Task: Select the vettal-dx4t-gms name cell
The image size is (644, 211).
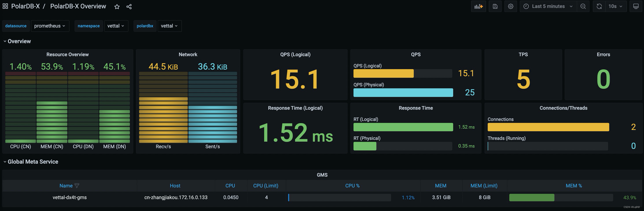Action: pos(70,197)
